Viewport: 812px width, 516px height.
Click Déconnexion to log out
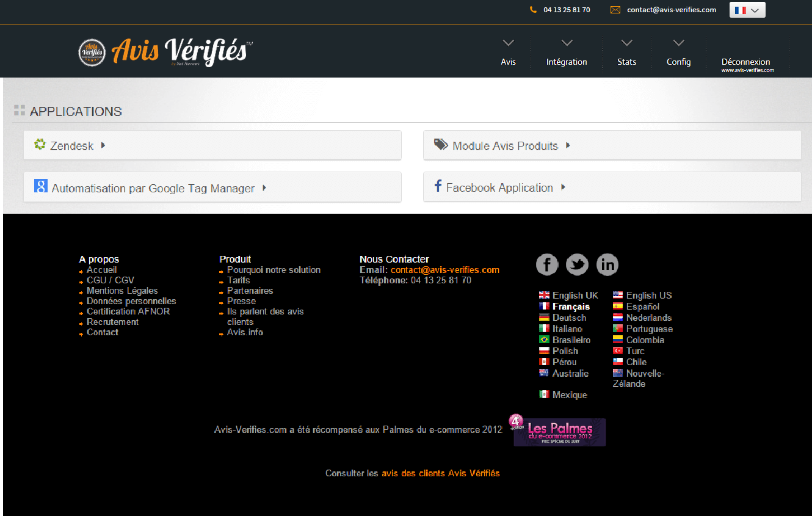pos(745,62)
